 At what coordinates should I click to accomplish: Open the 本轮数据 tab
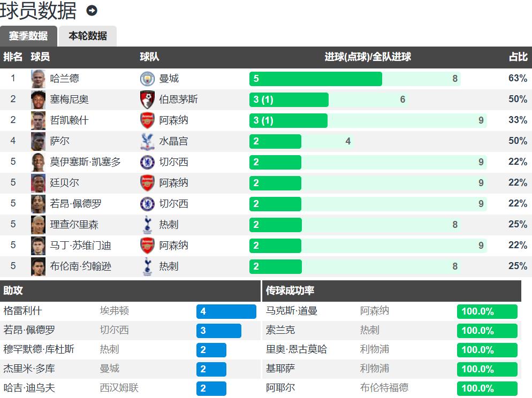[x=88, y=36]
